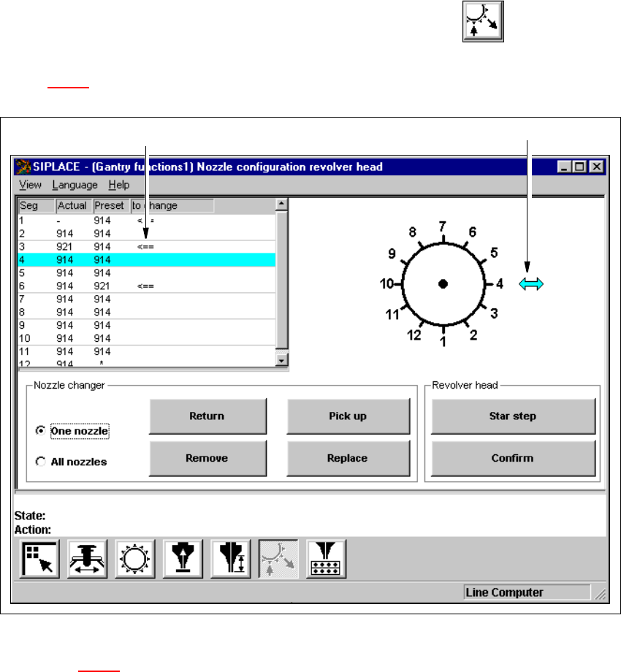621x672 pixels.
Task: Open the Help menu
Action: click(x=118, y=185)
